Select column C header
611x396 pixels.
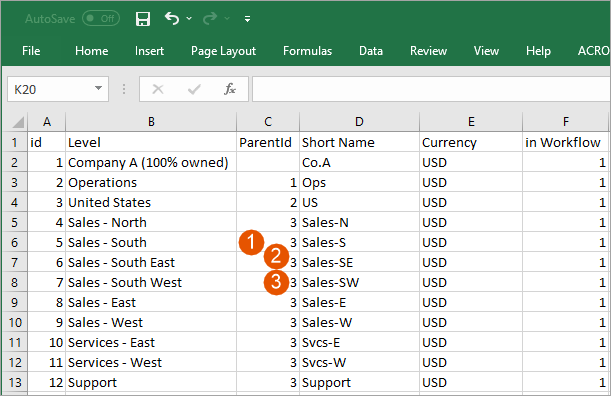click(268, 122)
